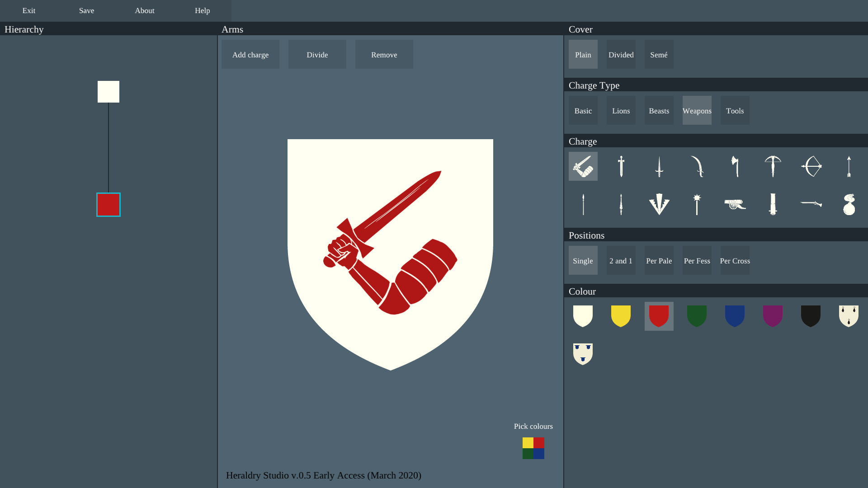Select the red shield in the hierarchy
This screenshot has width=868, height=488.
[108, 204]
